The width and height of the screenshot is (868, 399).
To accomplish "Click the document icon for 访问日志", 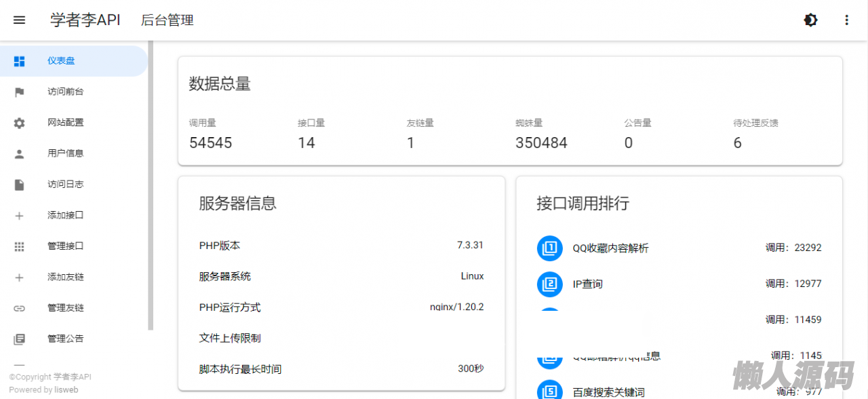I will [19, 185].
